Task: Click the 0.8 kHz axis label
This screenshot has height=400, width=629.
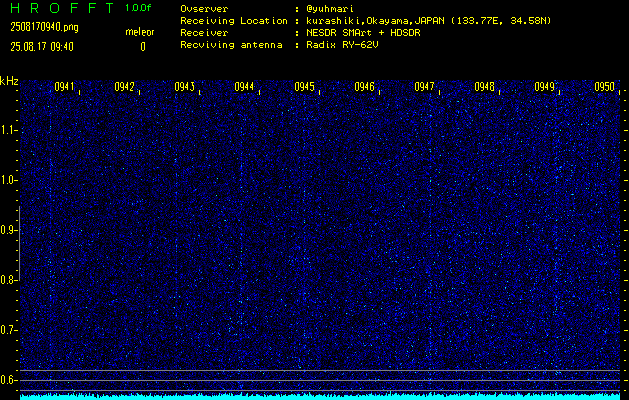Action: coord(8,280)
